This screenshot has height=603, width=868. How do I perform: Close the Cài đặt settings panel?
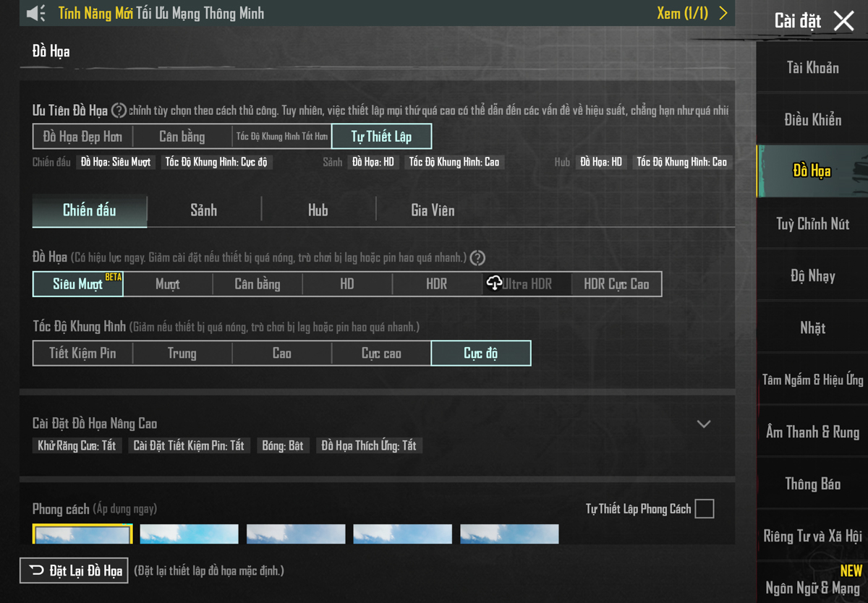click(843, 20)
